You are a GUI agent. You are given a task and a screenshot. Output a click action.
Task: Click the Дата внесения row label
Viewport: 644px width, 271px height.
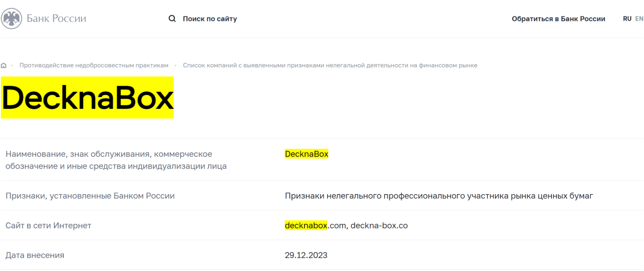(35, 255)
